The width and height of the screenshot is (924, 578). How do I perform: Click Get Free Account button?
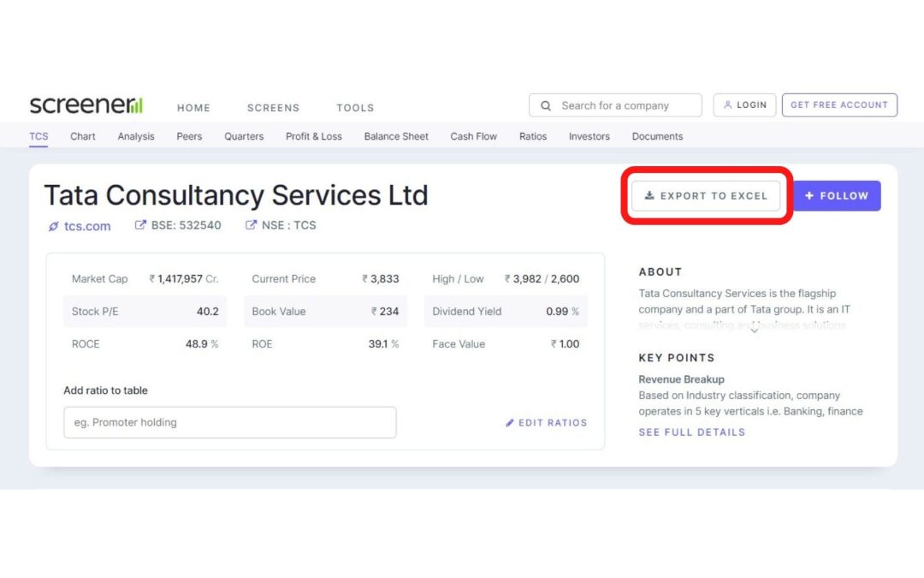click(840, 105)
